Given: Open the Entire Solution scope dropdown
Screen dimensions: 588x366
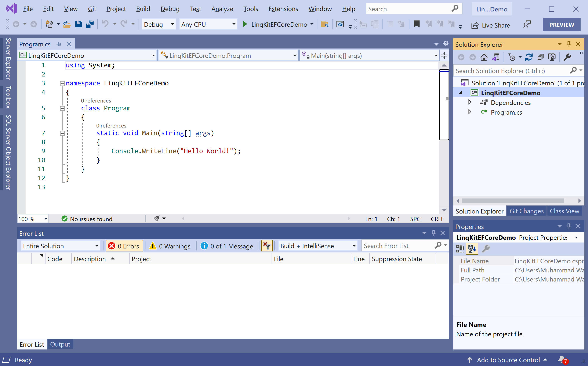Looking at the screenshot, I should 60,246.
